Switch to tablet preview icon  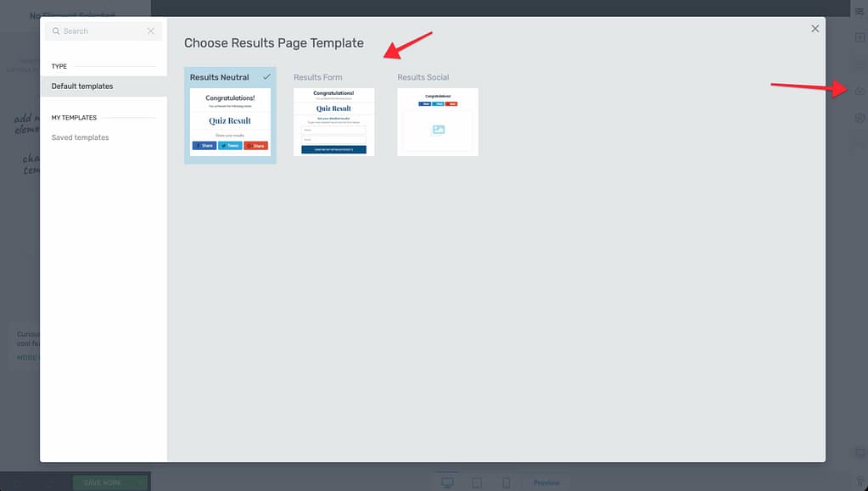click(477, 483)
